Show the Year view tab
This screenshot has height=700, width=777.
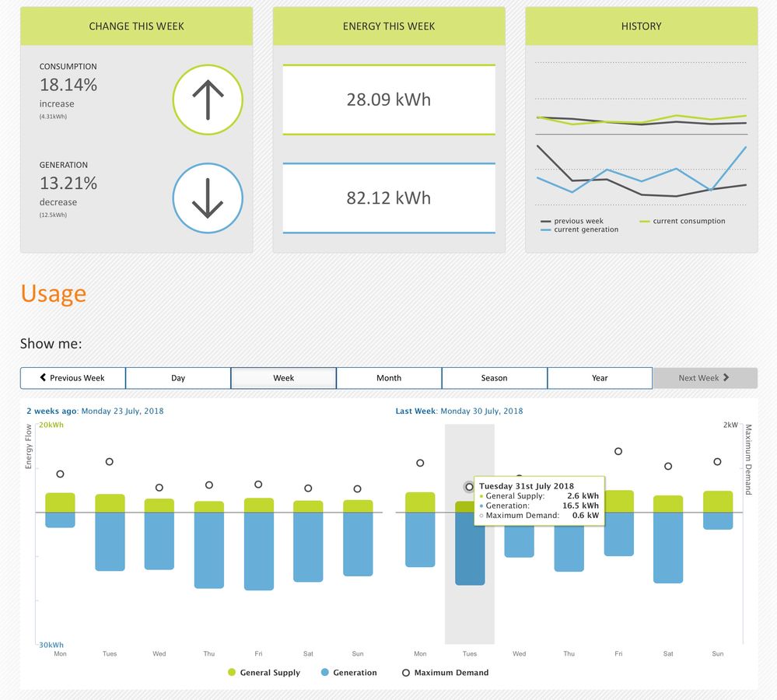point(600,378)
